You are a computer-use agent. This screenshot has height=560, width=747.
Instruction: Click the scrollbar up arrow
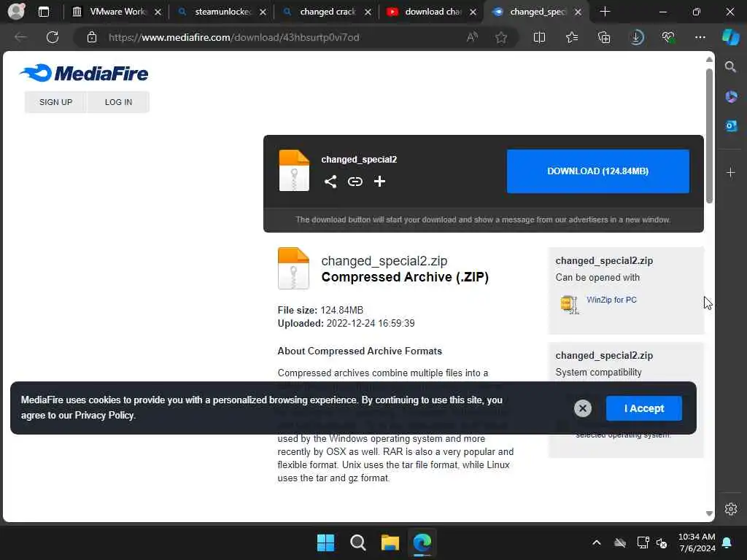(709, 60)
